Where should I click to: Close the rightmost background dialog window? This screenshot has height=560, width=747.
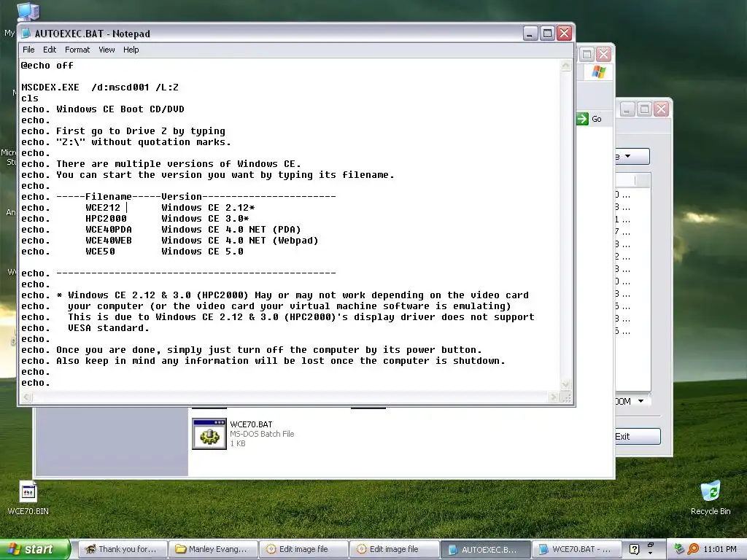coord(661,109)
